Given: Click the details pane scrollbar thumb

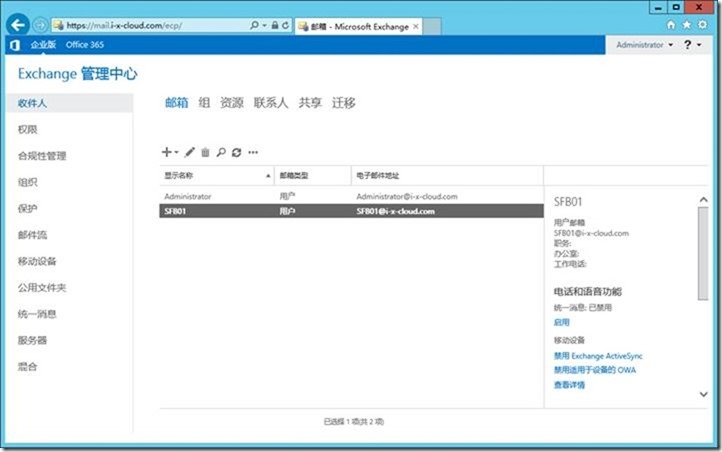Looking at the screenshot, I should click(703, 254).
